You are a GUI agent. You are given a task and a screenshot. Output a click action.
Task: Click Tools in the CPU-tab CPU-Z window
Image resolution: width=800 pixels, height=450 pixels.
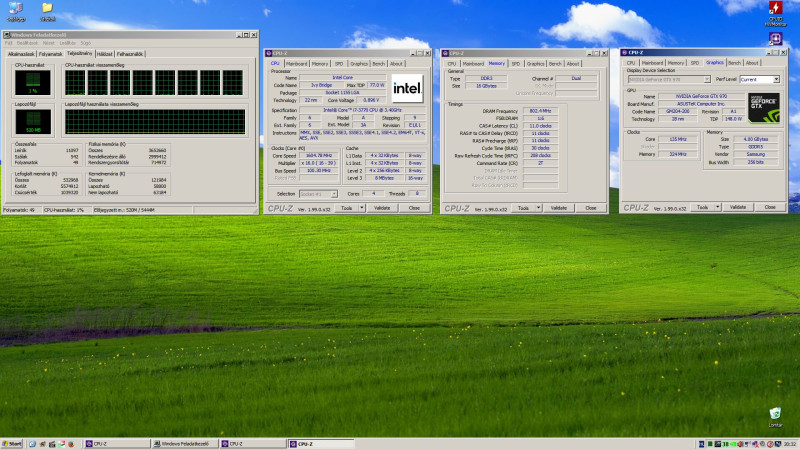(x=347, y=208)
